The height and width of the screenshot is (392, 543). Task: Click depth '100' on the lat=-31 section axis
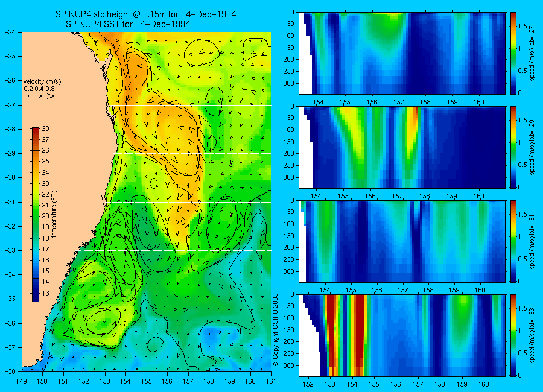click(x=289, y=224)
